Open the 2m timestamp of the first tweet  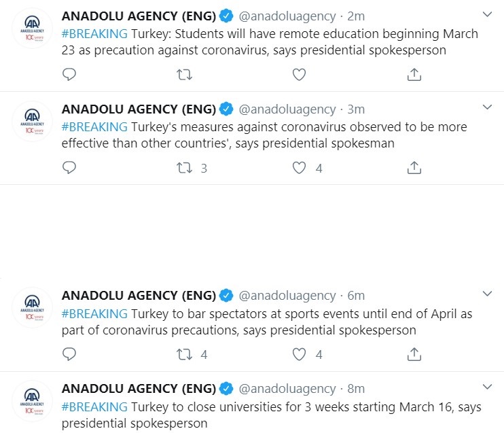coord(356,16)
